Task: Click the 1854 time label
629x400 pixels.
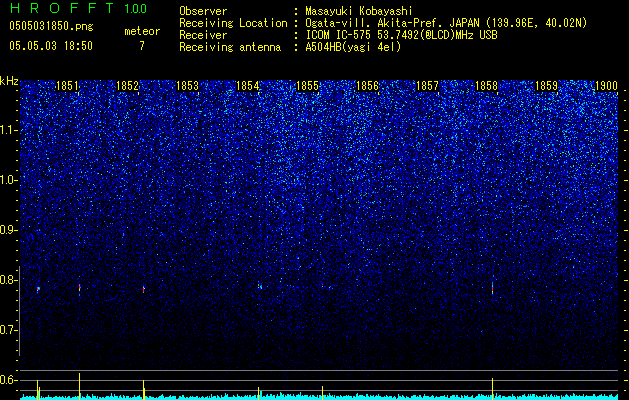Action: click(x=248, y=86)
